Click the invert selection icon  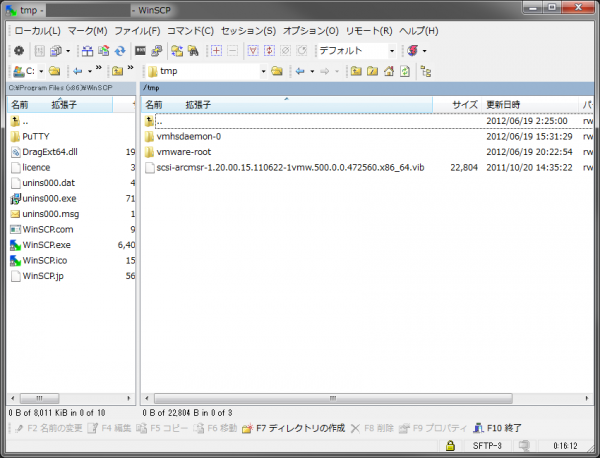(269, 51)
